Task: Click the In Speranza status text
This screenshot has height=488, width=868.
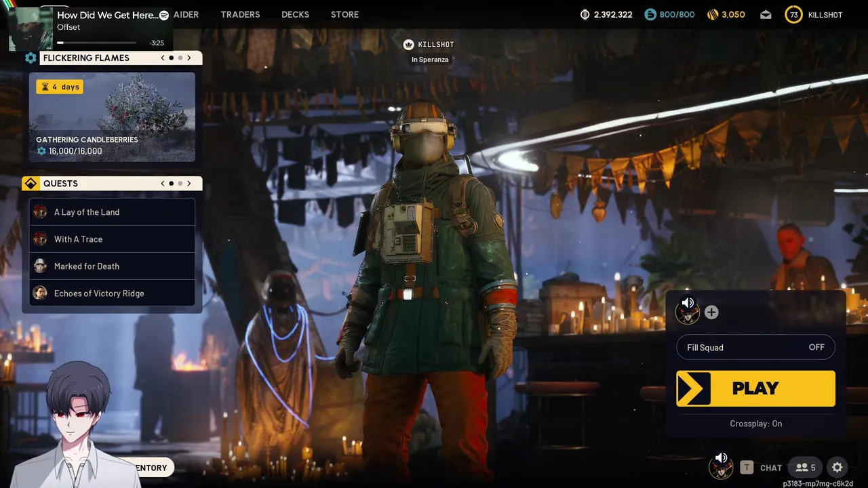Action: coord(430,60)
